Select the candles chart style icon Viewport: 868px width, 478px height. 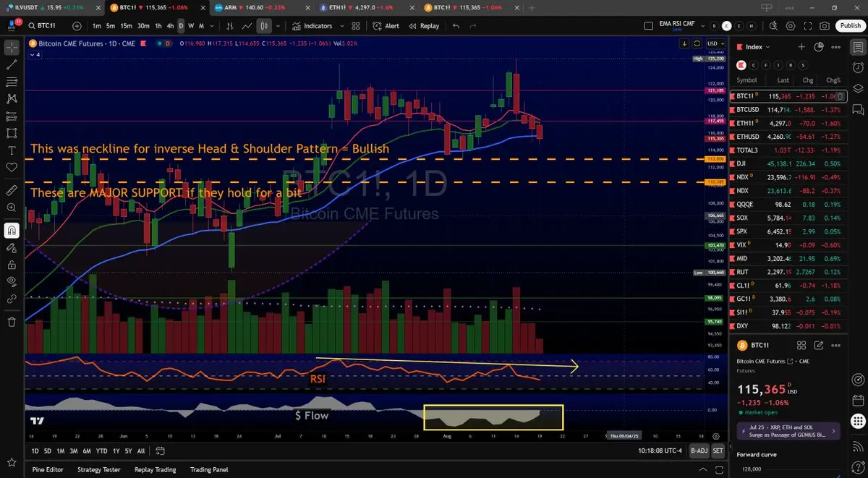264,26
